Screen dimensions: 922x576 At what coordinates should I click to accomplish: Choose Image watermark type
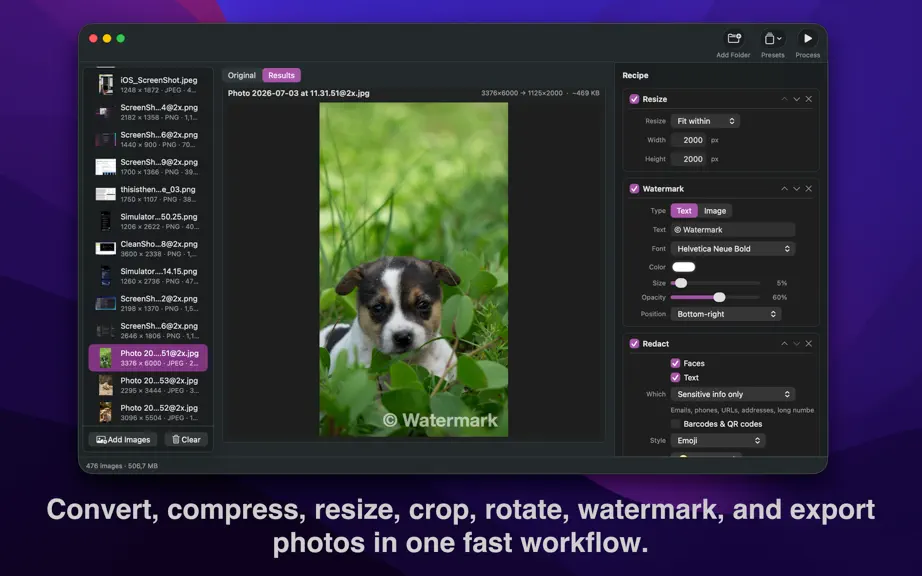(715, 211)
